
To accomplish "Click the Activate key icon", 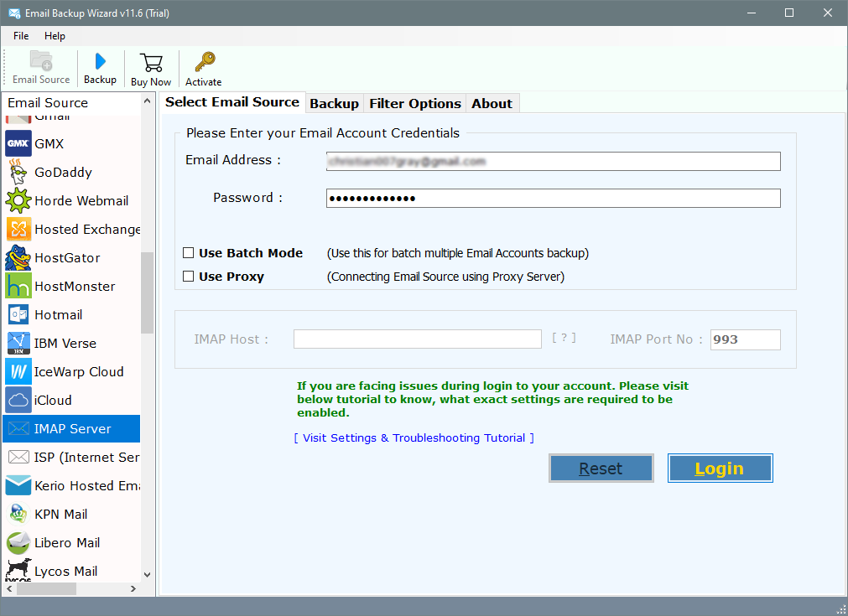I will [205, 62].
